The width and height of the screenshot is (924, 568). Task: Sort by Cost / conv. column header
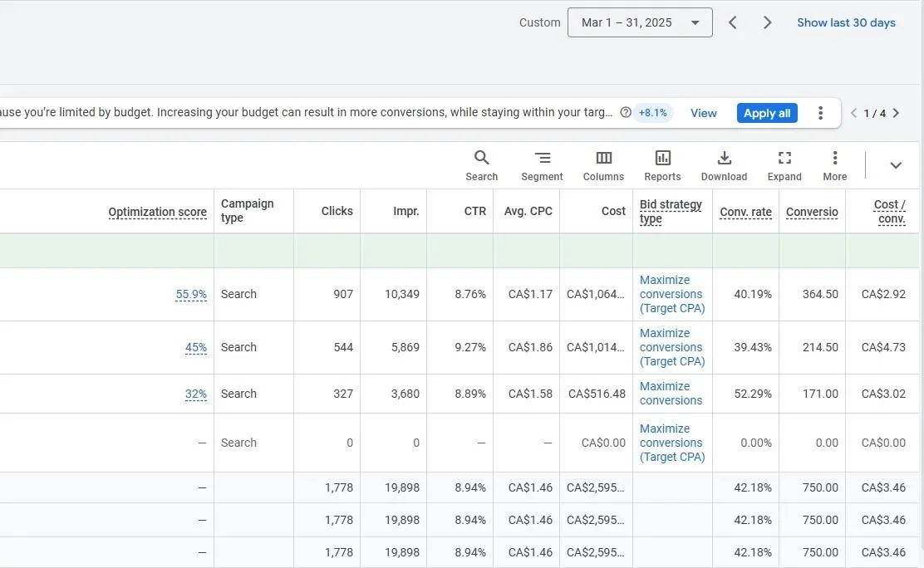point(890,212)
